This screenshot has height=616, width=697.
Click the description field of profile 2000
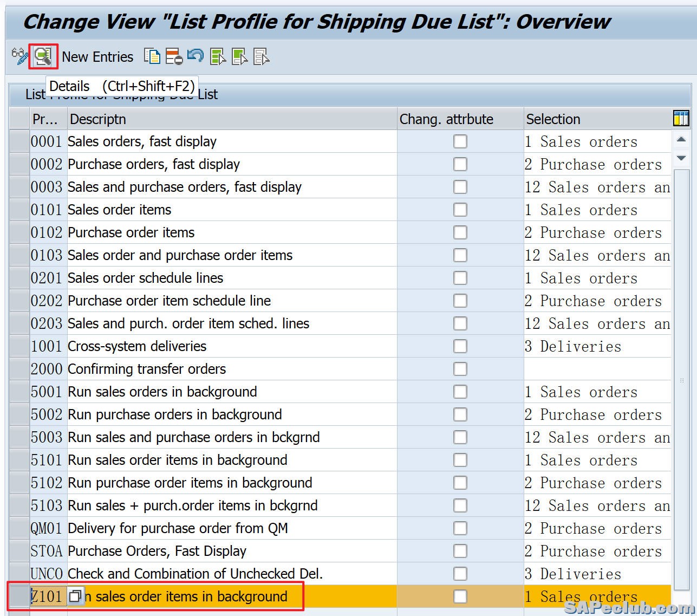232,369
